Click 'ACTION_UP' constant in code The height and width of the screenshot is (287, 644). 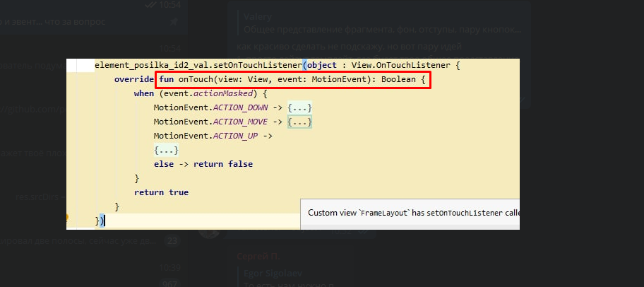237,136
